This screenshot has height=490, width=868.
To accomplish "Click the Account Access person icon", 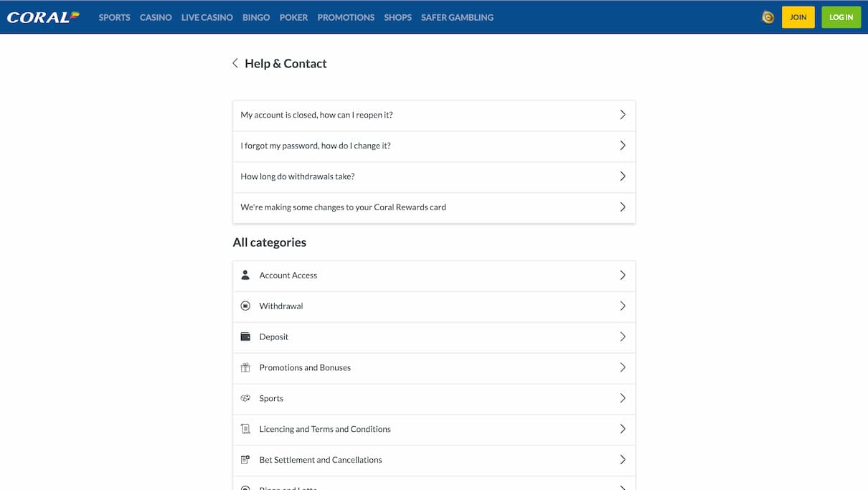I will pos(245,275).
